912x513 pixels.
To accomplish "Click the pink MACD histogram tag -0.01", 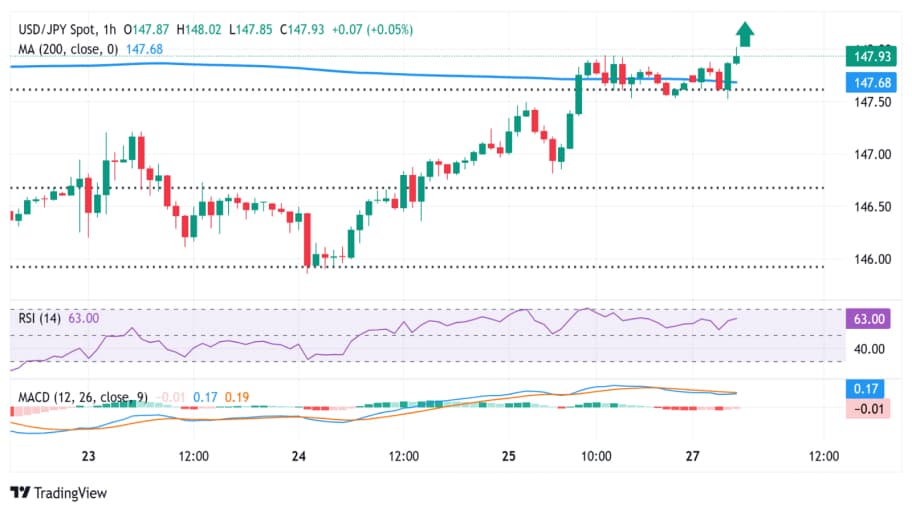I will tap(868, 409).
